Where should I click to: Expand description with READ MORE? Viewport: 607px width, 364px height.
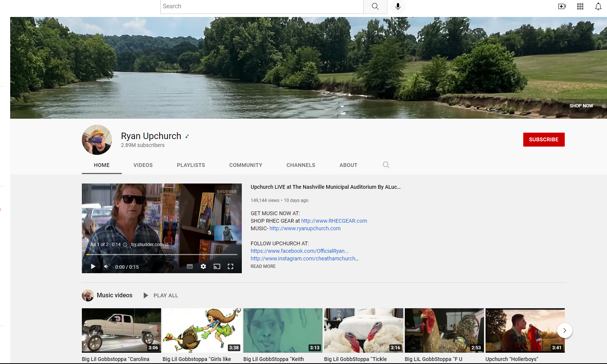(263, 266)
